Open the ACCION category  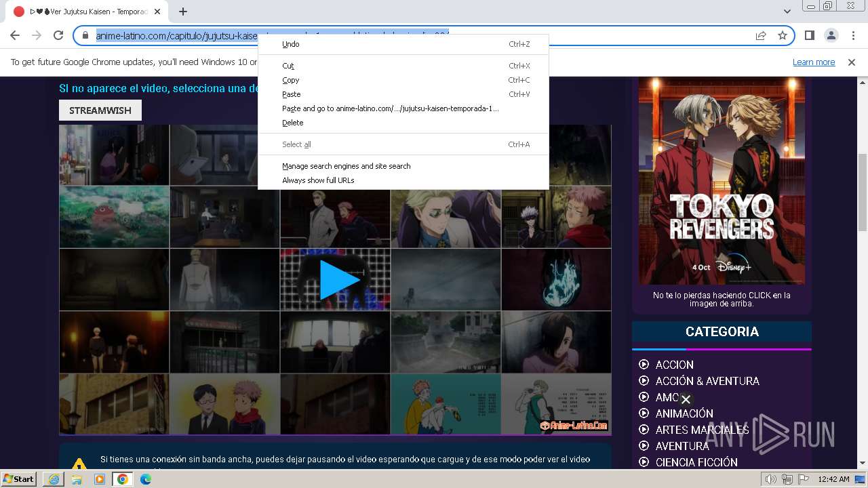[x=674, y=365]
